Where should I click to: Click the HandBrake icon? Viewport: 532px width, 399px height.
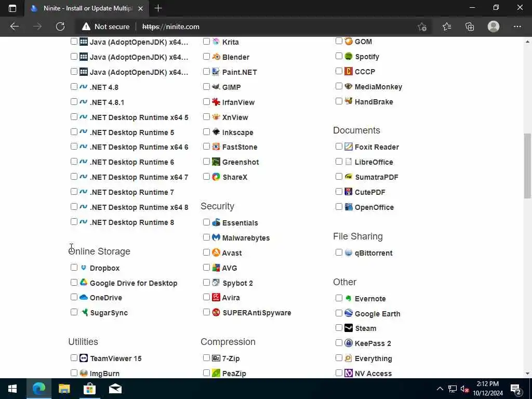[x=349, y=101]
